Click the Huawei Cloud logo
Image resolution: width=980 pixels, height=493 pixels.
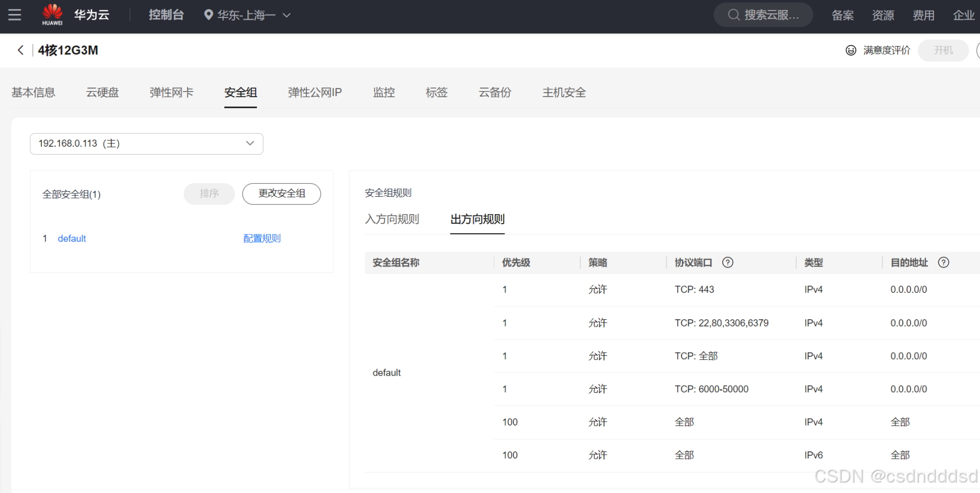tap(75, 15)
